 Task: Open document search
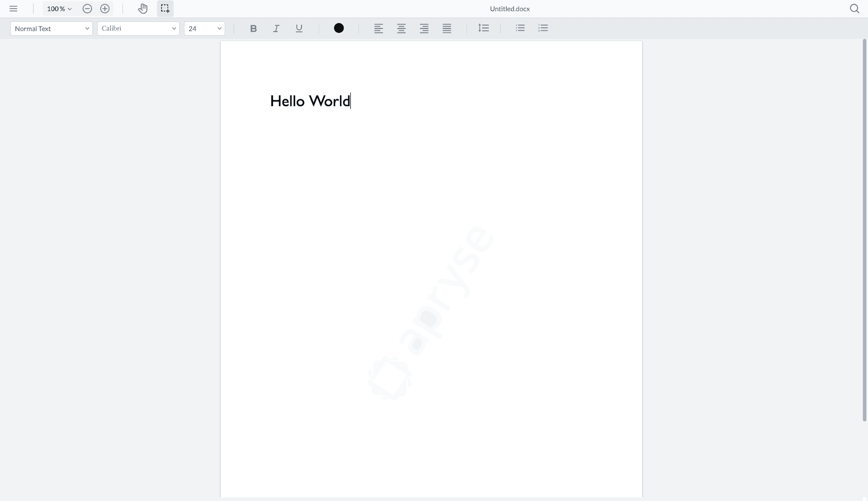click(855, 9)
